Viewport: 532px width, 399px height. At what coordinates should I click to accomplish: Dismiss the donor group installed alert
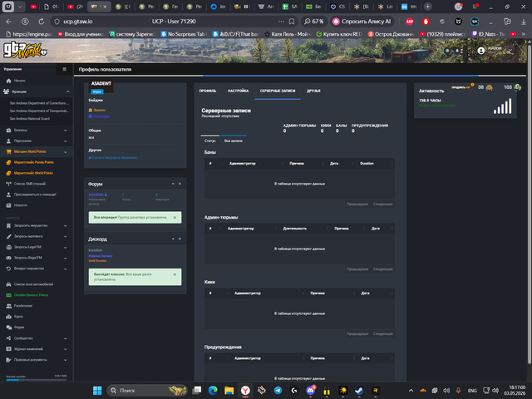coord(175,218)
